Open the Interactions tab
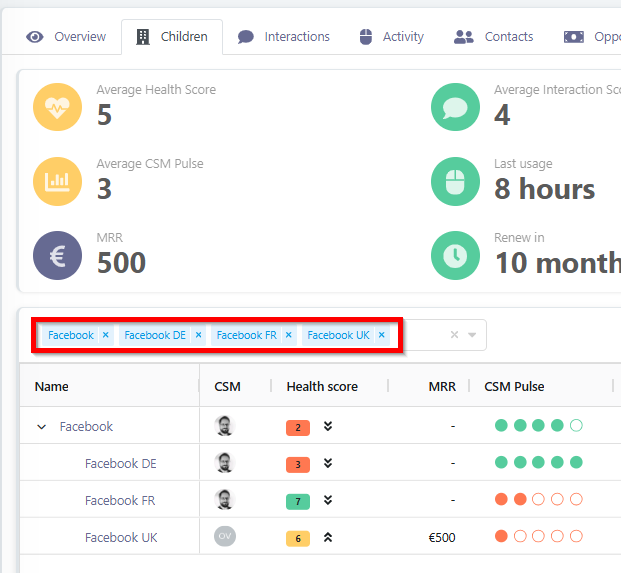Viewport: 621px width, 573px height. [x=284, y=37]
